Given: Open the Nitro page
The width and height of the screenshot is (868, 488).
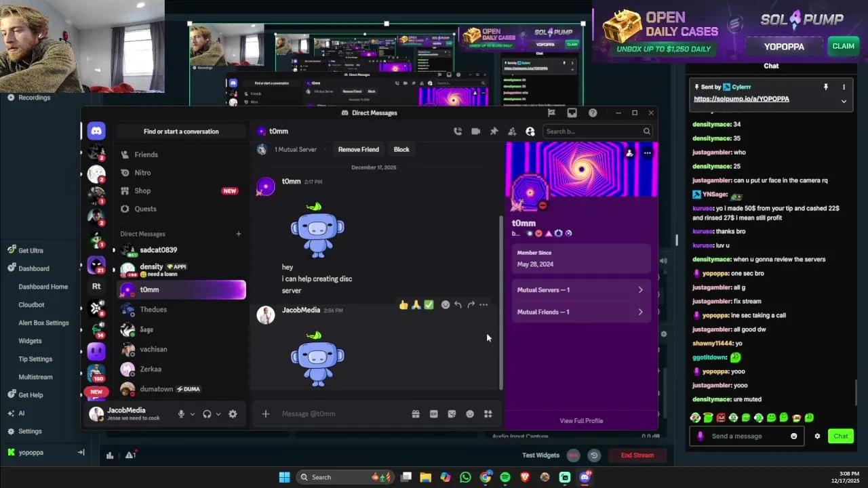Looking at the screenshot, I should click(x=180, y=173).
